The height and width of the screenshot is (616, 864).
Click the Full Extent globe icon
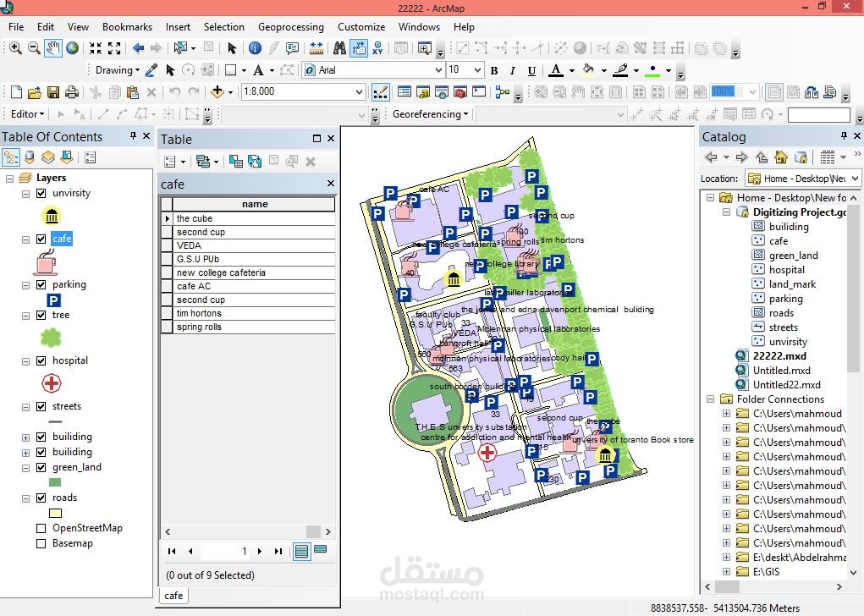point(73,48)
